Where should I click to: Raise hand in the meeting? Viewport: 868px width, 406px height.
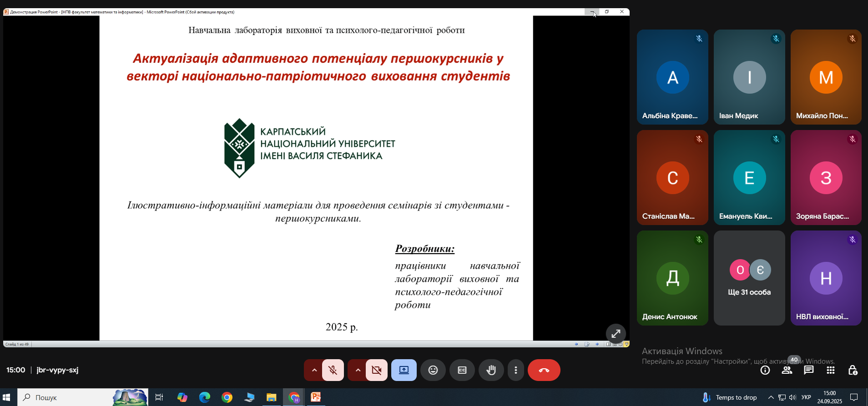(491, 370)
